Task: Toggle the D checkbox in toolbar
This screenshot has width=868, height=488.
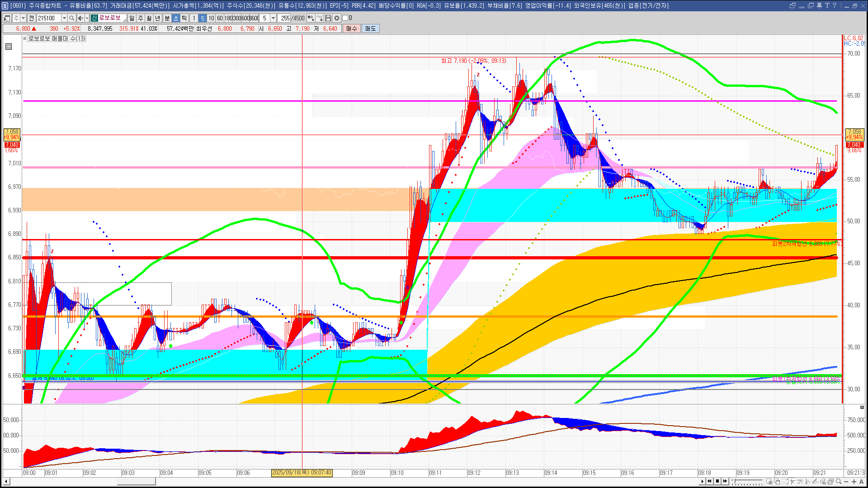Action: click(x=345, y=18)
